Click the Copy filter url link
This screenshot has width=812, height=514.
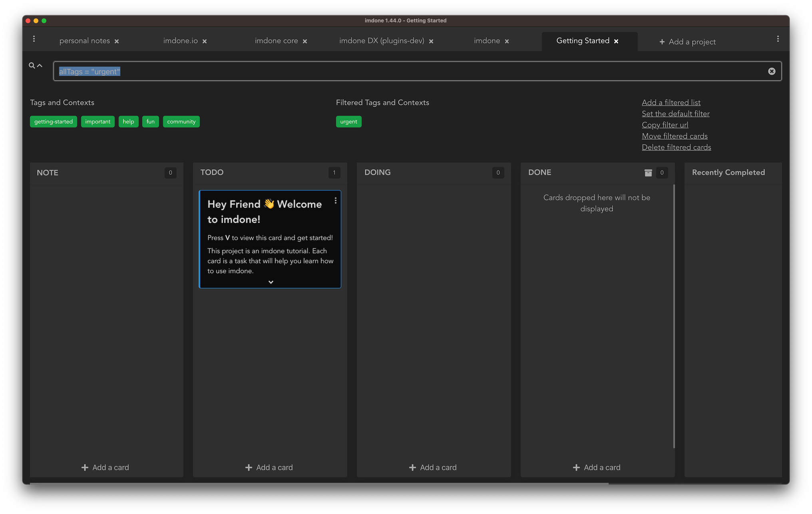click(665, 125)
